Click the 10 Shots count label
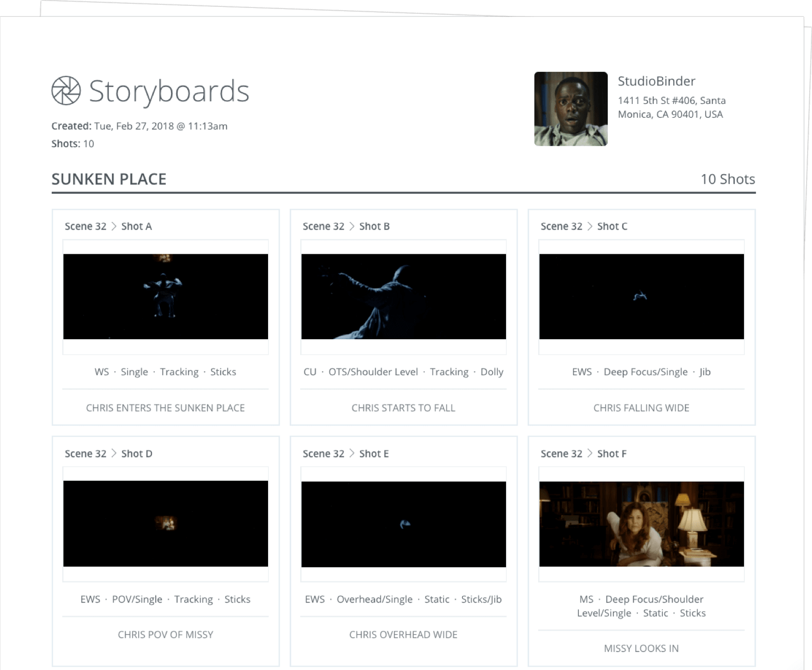Viewport: 812px width, 670px height. 728,179
